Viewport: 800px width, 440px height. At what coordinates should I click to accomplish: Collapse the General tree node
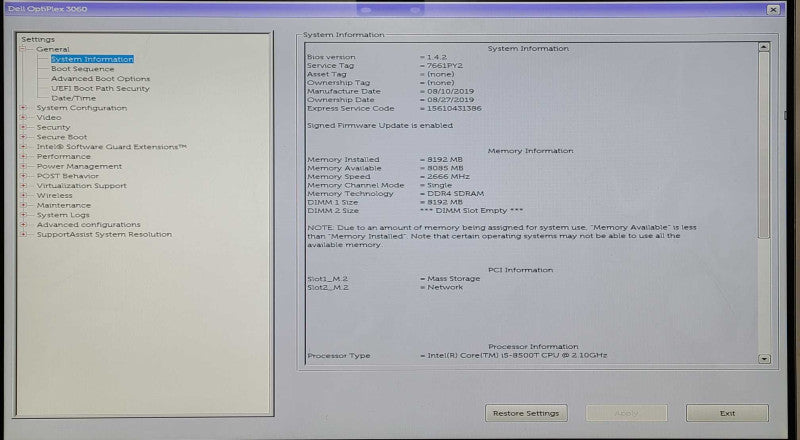tap(22, 50)
